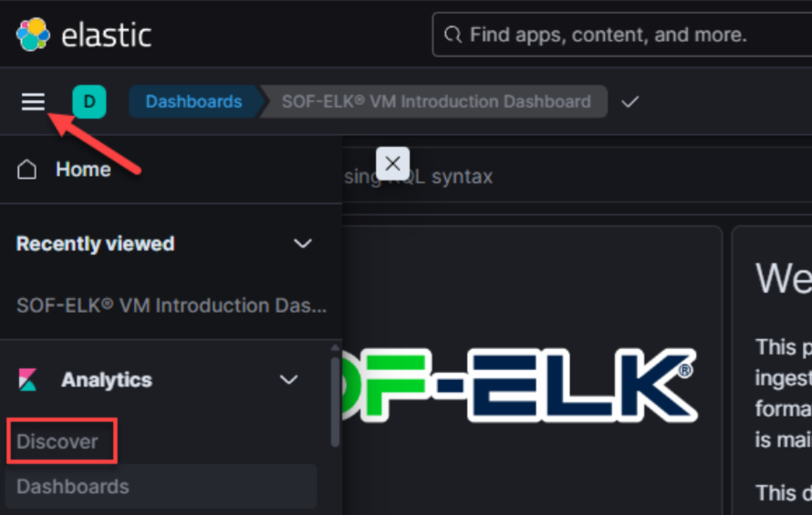Focus the Find apps, content, and more field
This screenshot has height=515, width=812.
620,36
